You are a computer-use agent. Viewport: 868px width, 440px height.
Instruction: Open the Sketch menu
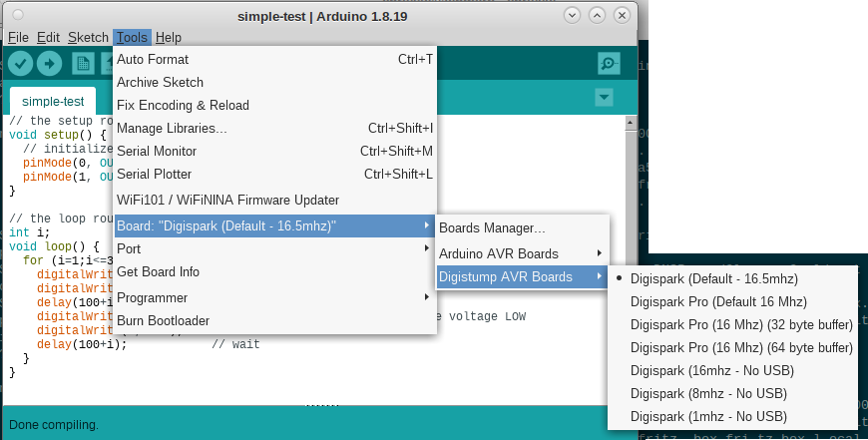[88, 37]
